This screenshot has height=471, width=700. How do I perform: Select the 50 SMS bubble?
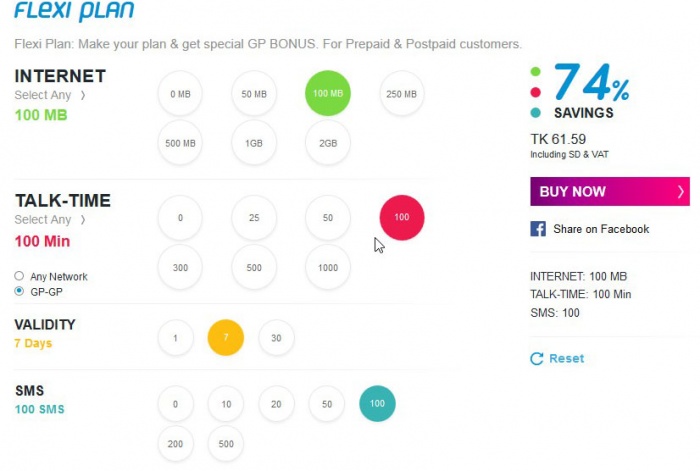(x=327, y=403)
